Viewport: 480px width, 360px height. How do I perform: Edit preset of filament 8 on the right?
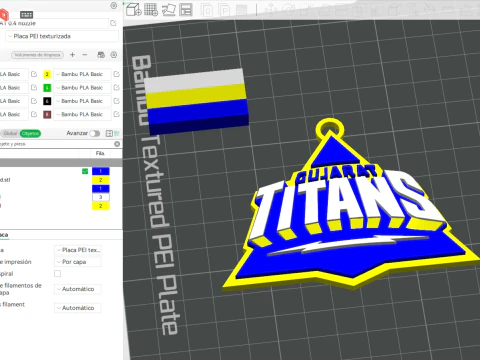[x=116, y=114]
